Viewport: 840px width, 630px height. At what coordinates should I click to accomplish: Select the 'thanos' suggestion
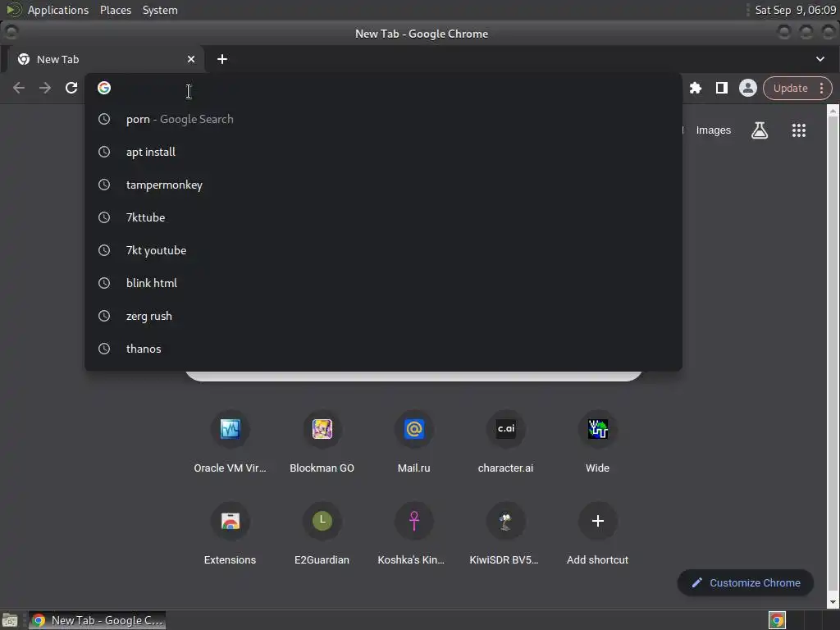[x=383, y=349]
